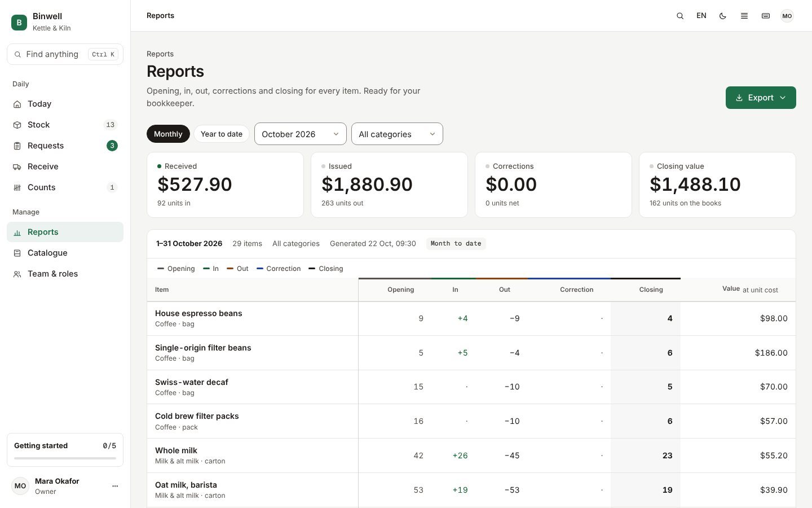Screen dimensions: 812x508
Task: Open the Counts page link
Action: 65,187
